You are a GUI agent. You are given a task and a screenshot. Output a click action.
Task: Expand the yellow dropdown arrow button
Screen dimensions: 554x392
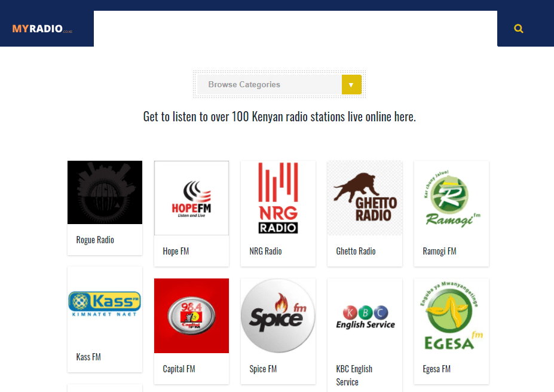(x=351, y=84)
